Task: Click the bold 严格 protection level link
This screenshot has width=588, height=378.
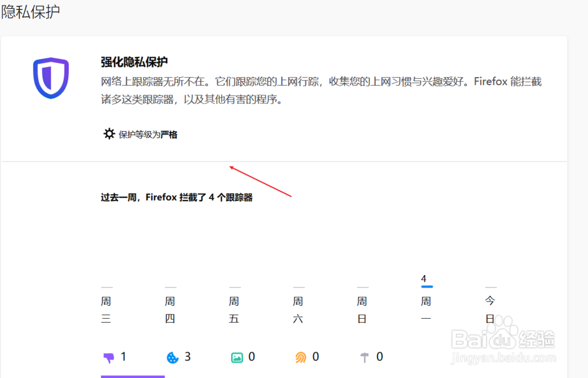Action: (170, 134)
